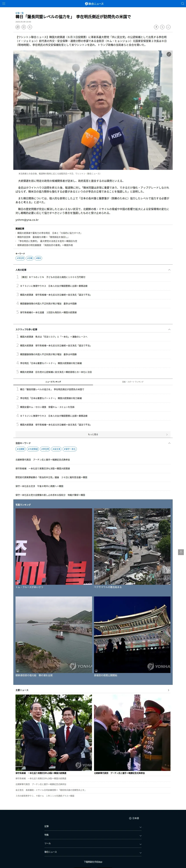Click the photo icon on ペクサマウル thumbnail
The height and width of the screenshot is (868, 186).
pyautogui.click(x=96, y=583)
